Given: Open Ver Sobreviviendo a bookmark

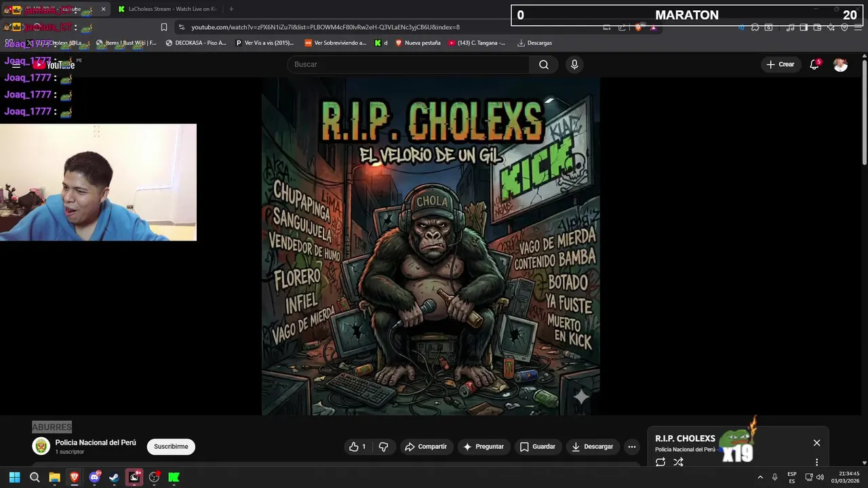Looking at the screenshot, I should tap(336, 43).
